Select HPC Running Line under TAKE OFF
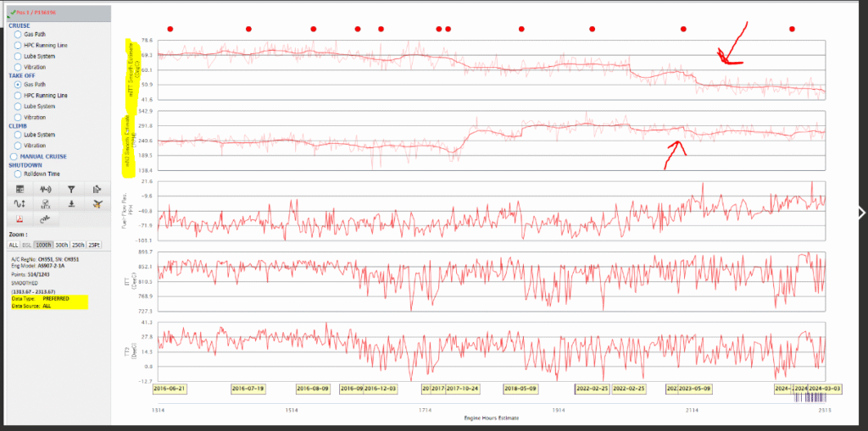Viewport: 868px width, 431px height. coord(19,96)
